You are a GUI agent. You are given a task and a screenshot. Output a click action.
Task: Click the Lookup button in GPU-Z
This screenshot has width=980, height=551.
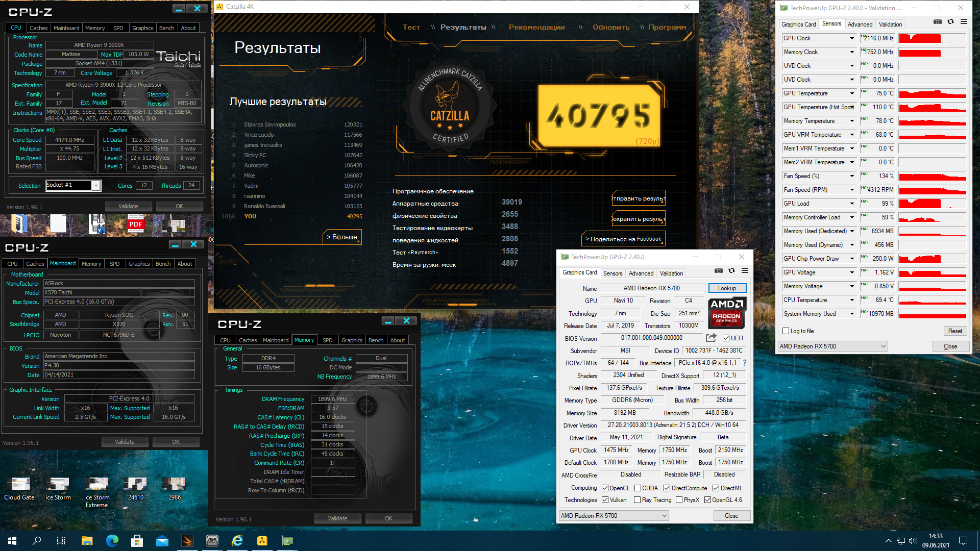tap(727, 288)
